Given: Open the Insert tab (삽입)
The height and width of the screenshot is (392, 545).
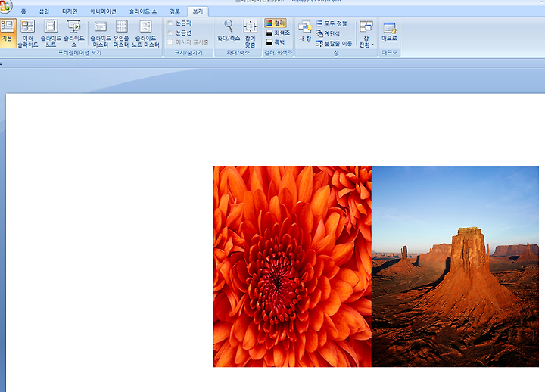Looking at the screenshot, I should tap(44, 11).
